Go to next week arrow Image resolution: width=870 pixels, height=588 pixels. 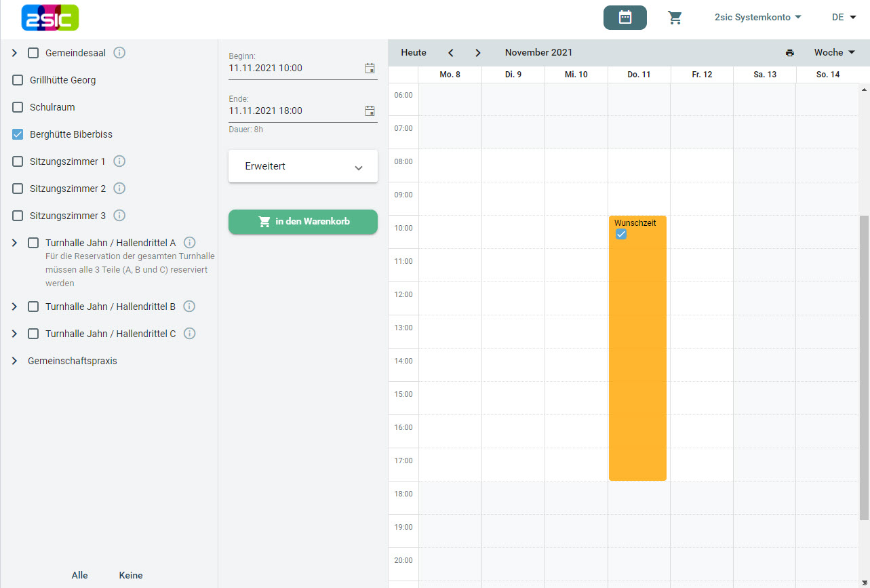[477, 53]
